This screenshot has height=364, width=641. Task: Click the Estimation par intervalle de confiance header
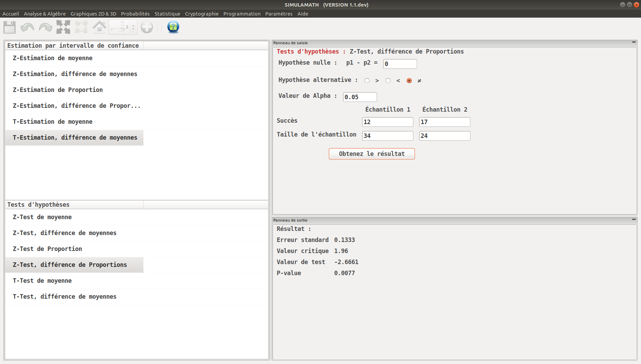tap(74, 46)
